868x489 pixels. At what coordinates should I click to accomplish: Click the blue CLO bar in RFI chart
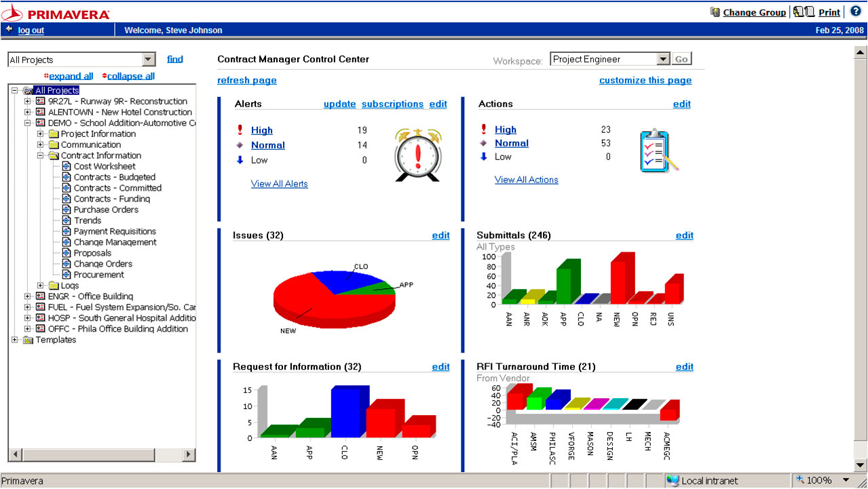pos(349,412)
